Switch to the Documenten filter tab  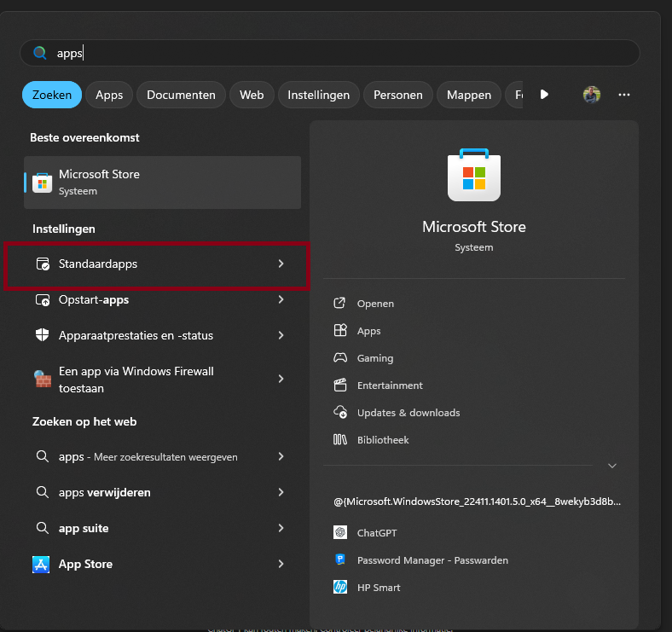tap(182, 95)
